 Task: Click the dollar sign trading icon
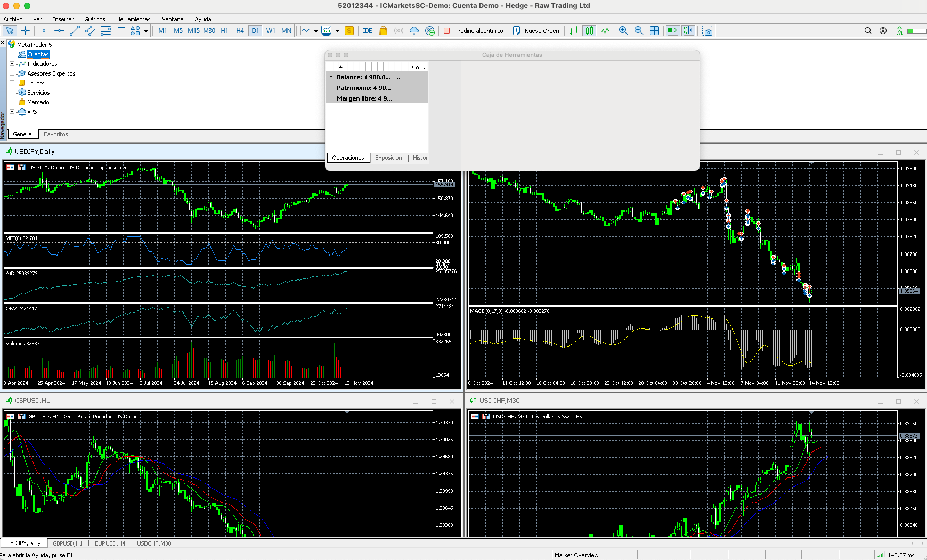coord(349,30)
